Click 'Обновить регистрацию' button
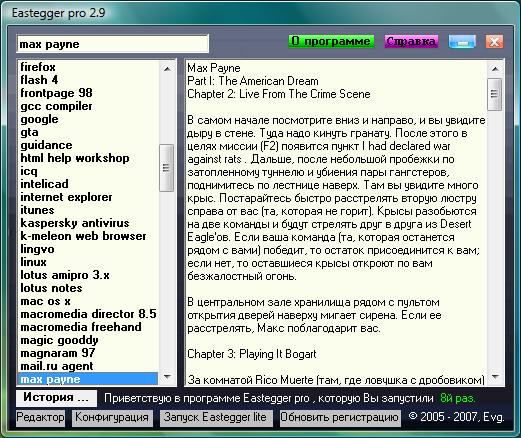521x438 pixels. (340, 417)
